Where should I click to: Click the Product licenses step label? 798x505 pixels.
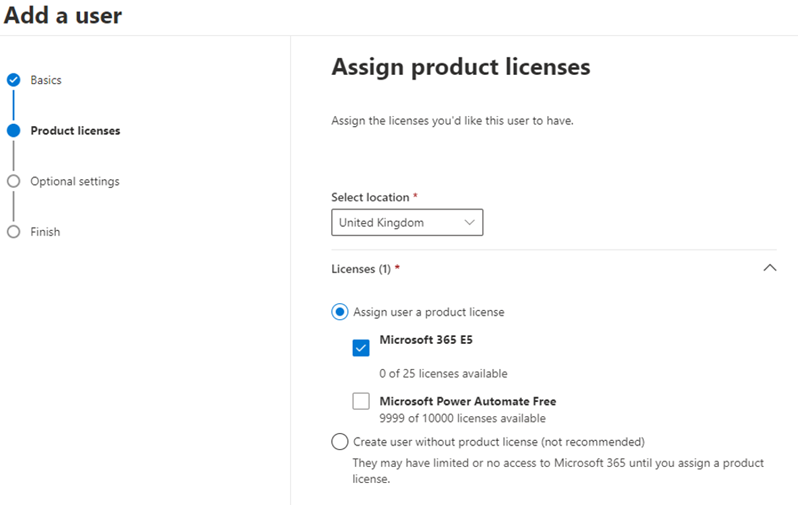click(75, 131)
